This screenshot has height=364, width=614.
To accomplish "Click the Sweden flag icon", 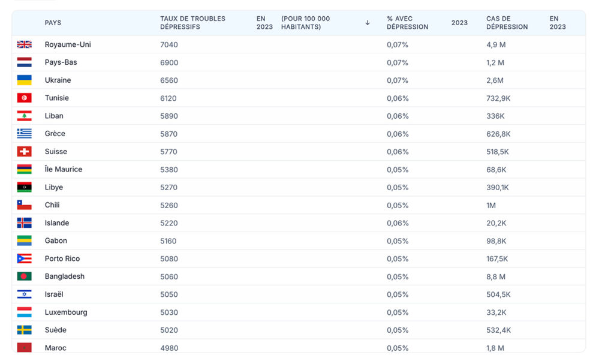I will click(24, 330).
